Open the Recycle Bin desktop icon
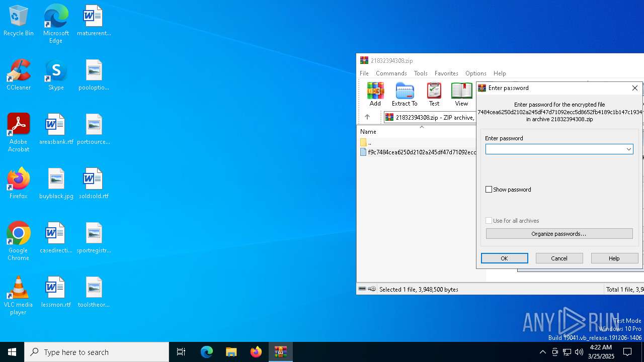Screen dimensions: 644x362 coord(19,21)
